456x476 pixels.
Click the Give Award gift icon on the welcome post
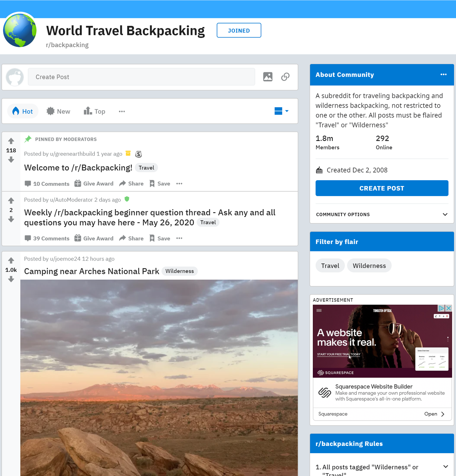78,183
